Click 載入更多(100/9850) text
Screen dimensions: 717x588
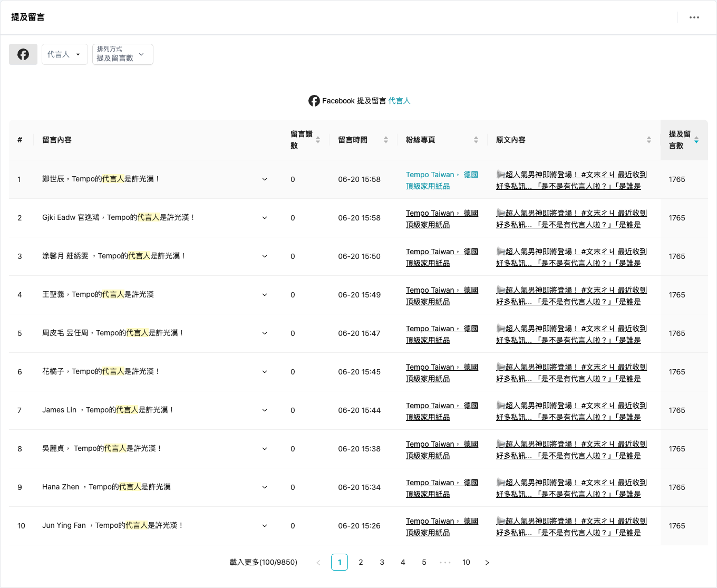pos(264,562)
